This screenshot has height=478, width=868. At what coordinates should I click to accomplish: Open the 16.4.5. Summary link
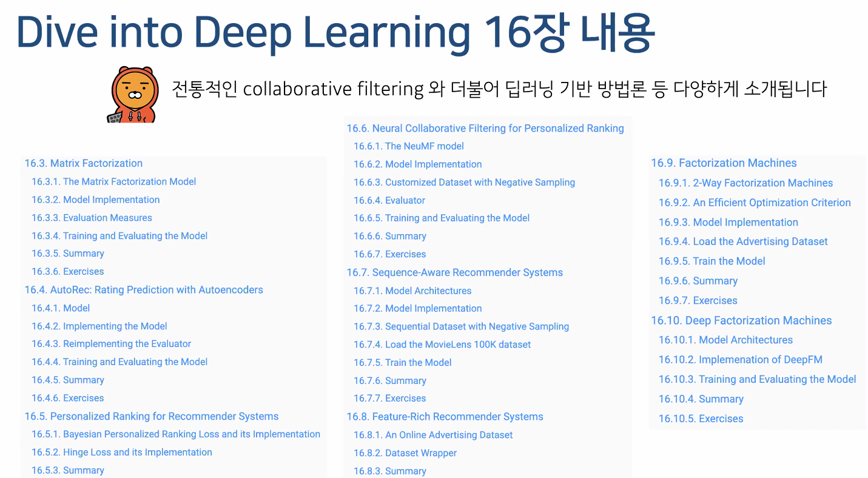tap(68, 380)
